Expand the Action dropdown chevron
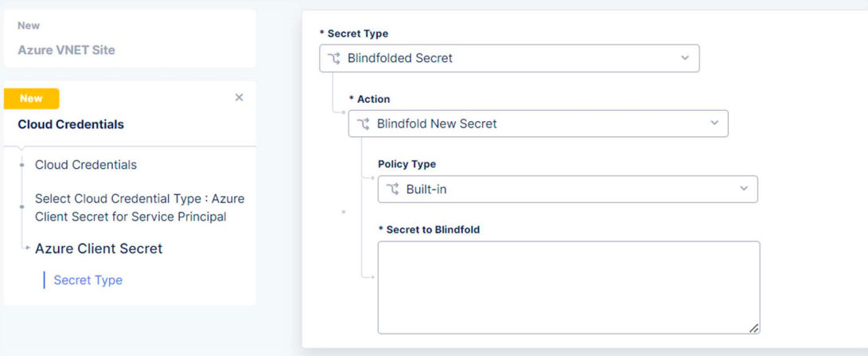 714,123
